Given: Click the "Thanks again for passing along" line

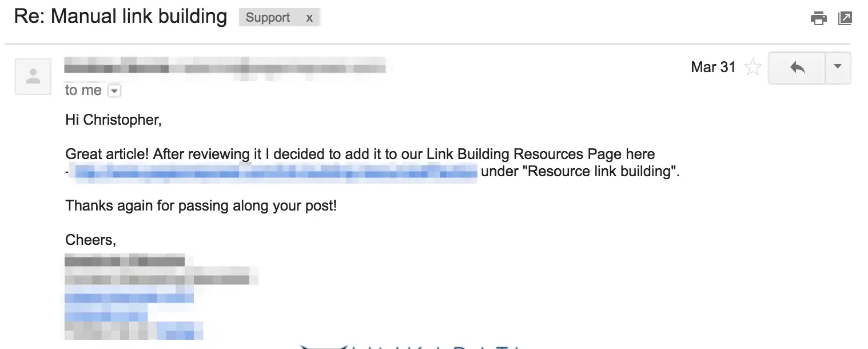Looking at the screenshot, I should [201, 205].
